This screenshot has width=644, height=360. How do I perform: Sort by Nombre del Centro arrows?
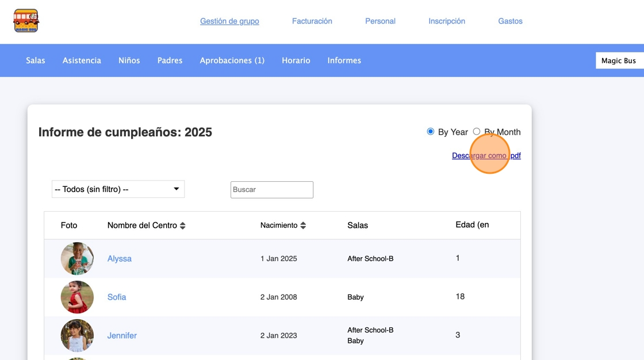pos(183,225)
